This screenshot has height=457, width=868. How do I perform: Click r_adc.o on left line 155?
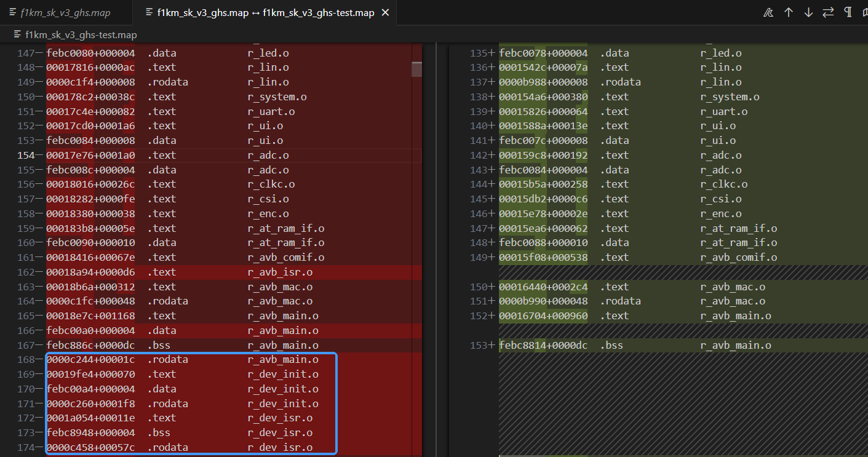268,170
